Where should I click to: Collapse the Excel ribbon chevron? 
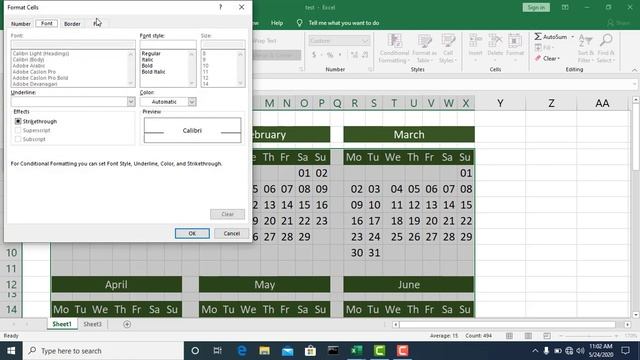point(634,70)
